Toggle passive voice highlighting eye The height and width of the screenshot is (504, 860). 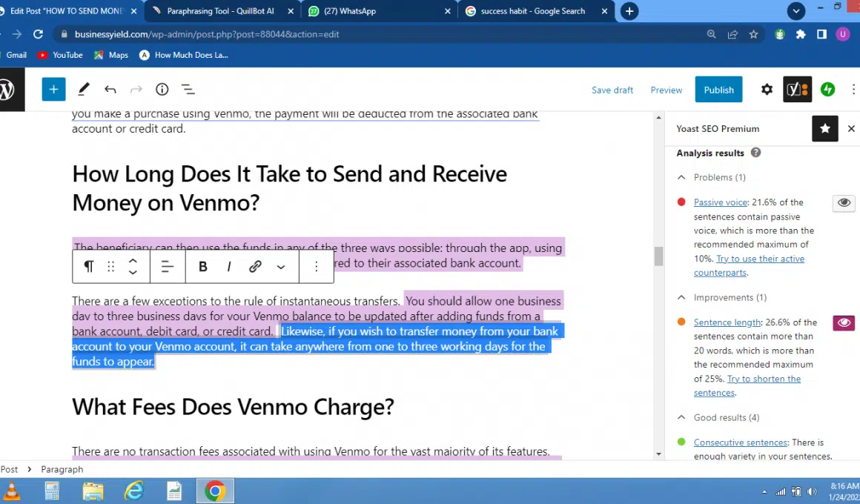click(x=844, y=203)
